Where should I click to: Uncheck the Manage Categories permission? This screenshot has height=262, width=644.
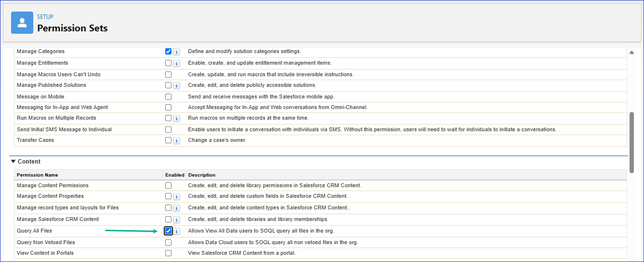tap(168, 52)
